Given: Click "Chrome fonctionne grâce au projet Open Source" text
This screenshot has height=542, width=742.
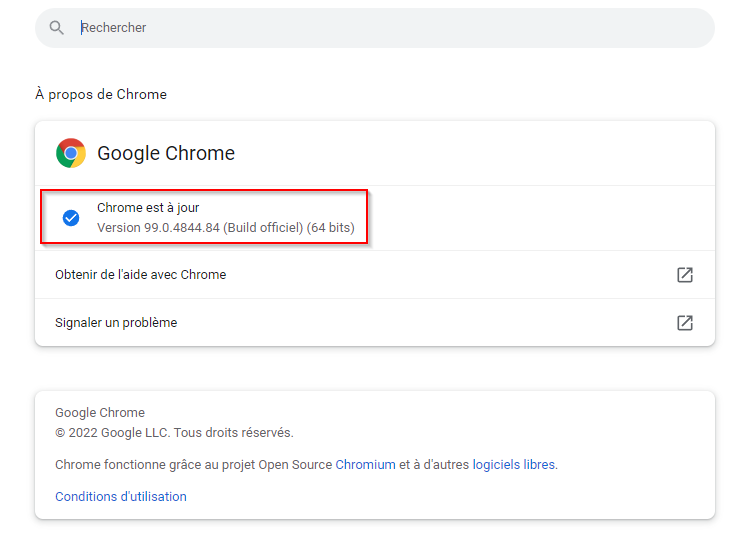Looking at the screenshot, I should click(x=194, y=465).
